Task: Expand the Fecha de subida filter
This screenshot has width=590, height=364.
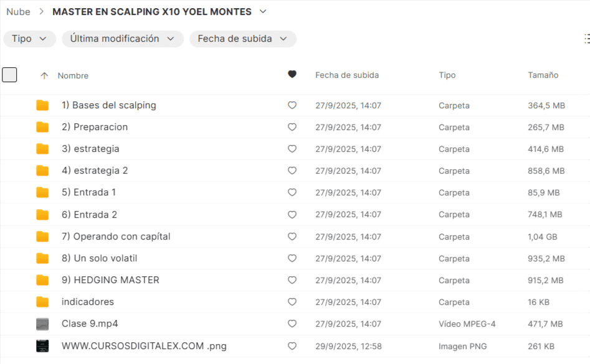Action: pyautogui.click(x=242, y=39)
